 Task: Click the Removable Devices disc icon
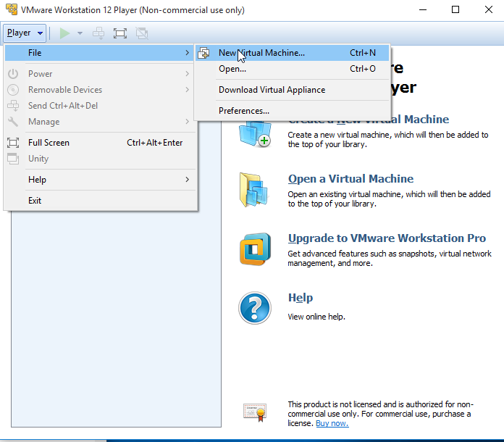point(13,90)
